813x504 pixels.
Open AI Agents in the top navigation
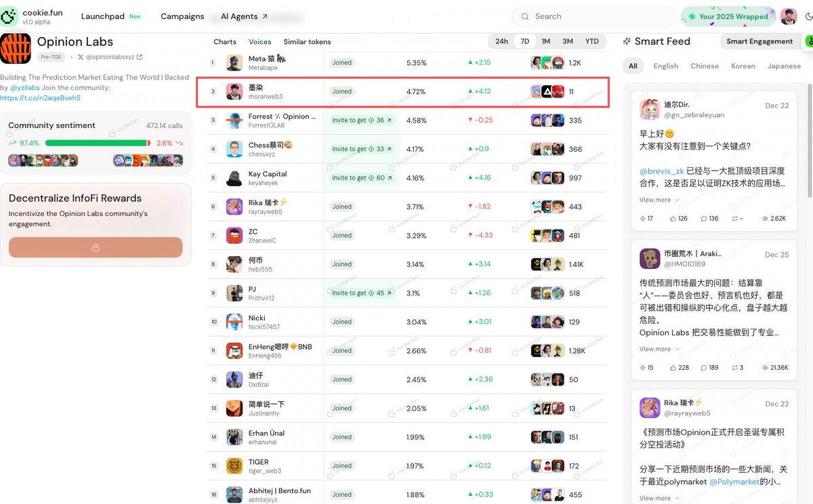pyautogui.click(x=244, y=16)
